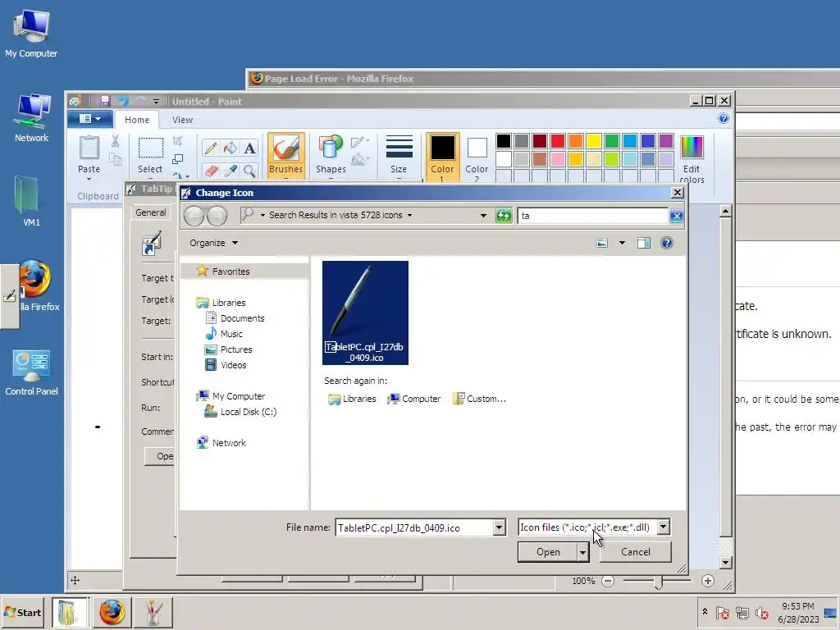This screenshot has height=630, width=840.
Task: Open the address bar history dropdown arrow
Action: [483, 216]
